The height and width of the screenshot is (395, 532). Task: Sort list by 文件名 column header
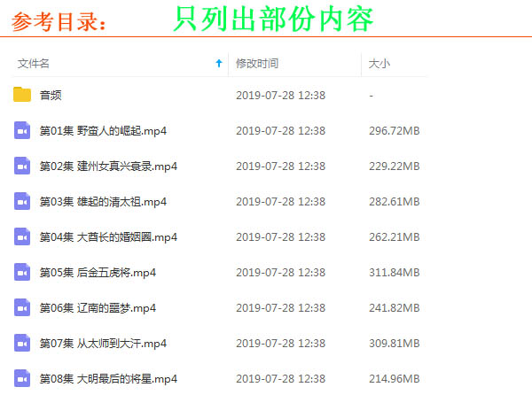[x=34, y=64]
